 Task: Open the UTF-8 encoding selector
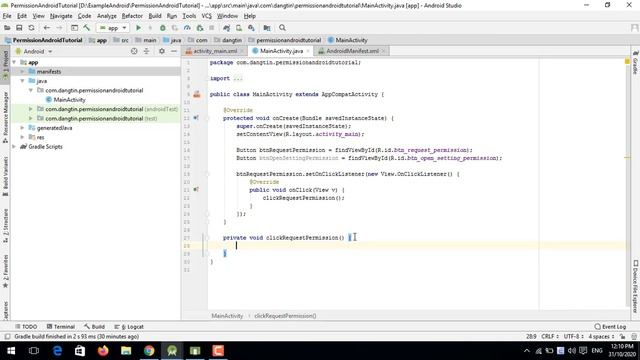pos(574,337)
